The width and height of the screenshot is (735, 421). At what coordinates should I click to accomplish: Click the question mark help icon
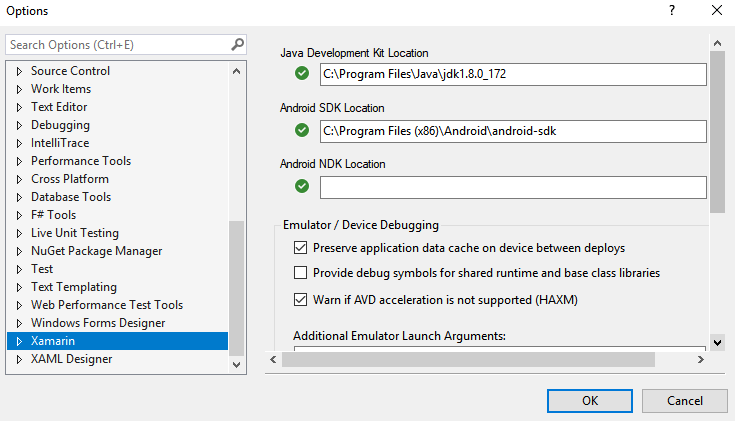pos(669,11)
